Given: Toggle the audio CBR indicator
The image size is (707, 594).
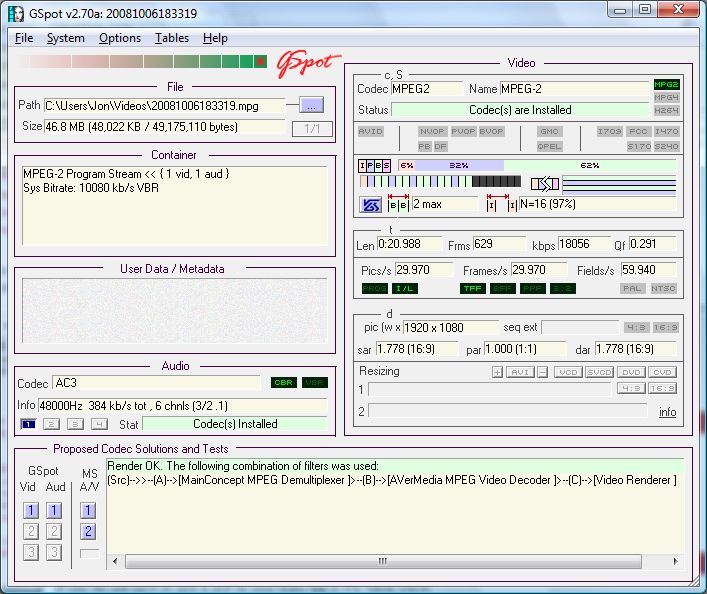Looking at the screenshot, I should [284, 382].
